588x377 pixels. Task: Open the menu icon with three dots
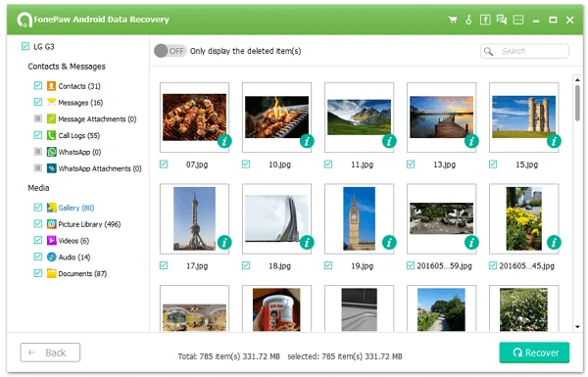coord(518,20)
